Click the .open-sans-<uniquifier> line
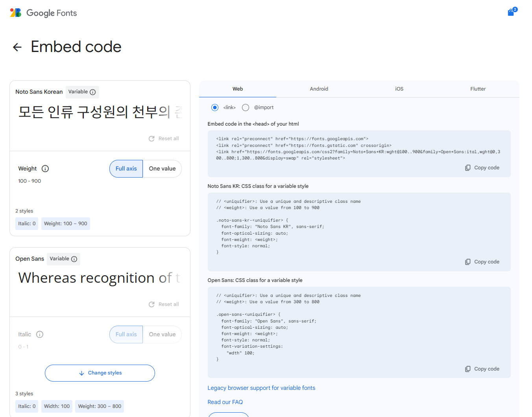Viewport: 532px width, 417px height. [248, 315]
